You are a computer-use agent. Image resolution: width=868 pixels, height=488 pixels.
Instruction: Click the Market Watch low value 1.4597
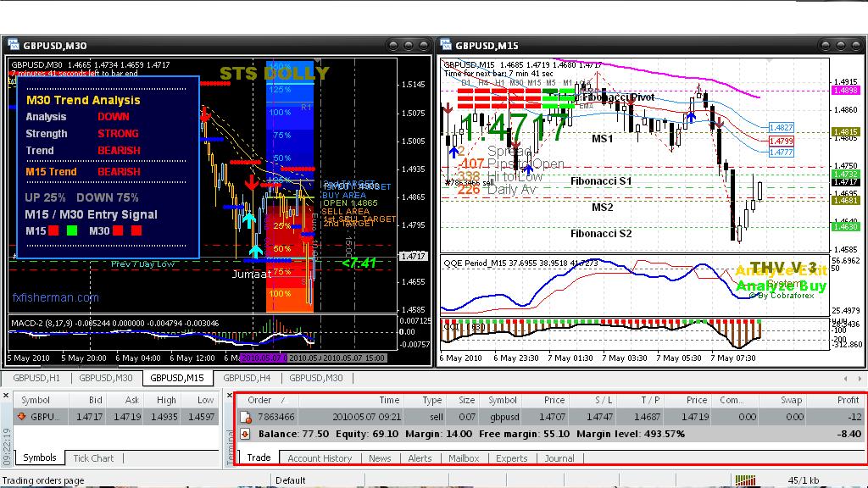click(202, 417)
